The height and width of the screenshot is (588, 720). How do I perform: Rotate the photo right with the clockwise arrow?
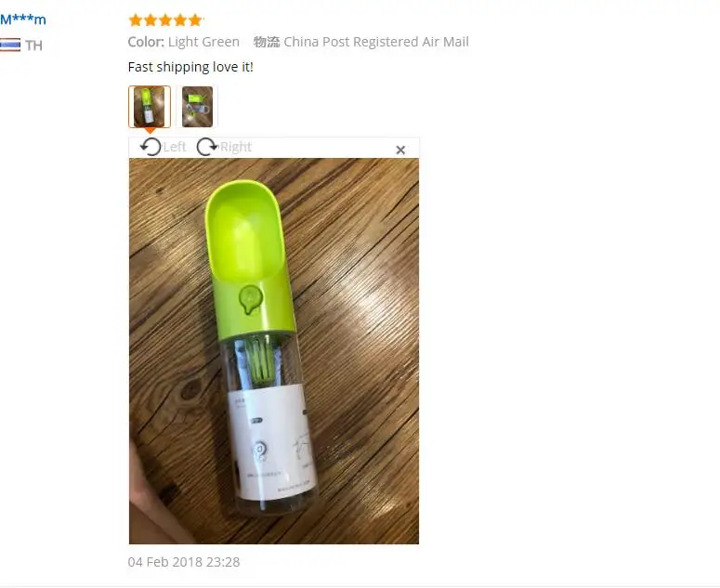(207, 147)
